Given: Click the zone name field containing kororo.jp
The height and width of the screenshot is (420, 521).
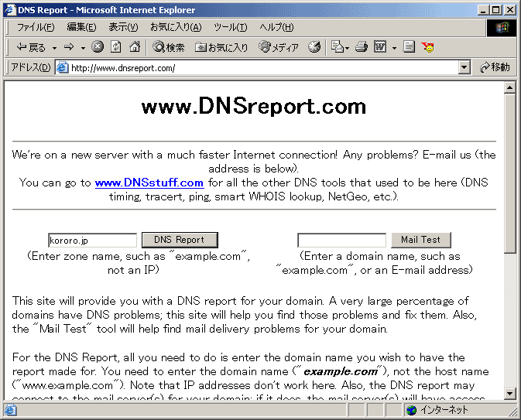Looking at the screenshot, I should (x=92, y=240).
